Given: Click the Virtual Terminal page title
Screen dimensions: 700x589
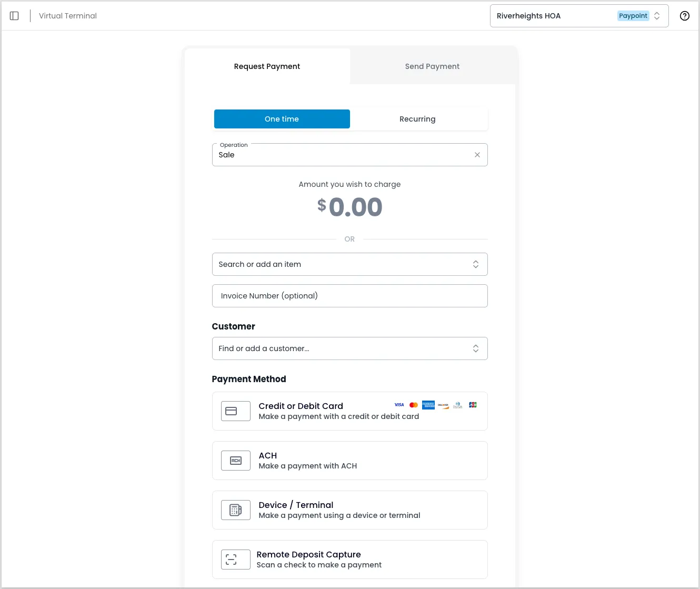Looking at the screenshot, I should [68, 16].
